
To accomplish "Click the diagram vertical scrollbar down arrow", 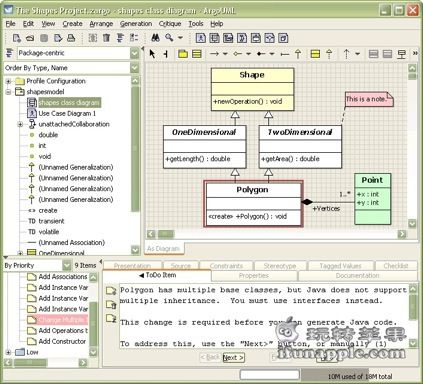I will [412, 223].
